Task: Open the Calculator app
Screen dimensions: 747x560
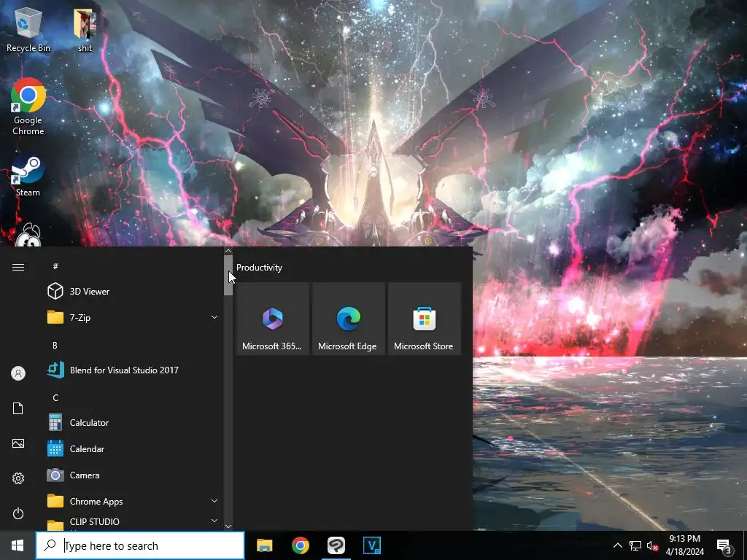Action: pos(133,422)
